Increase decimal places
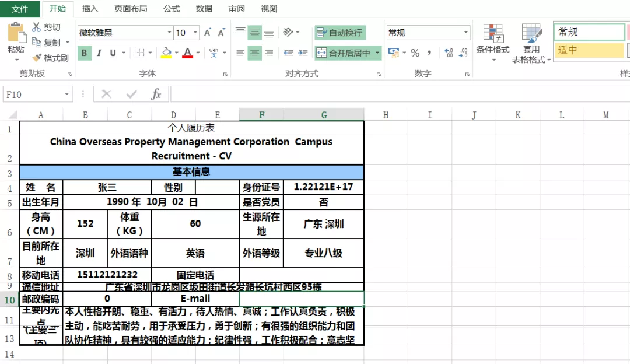 (x=449, y=52)
